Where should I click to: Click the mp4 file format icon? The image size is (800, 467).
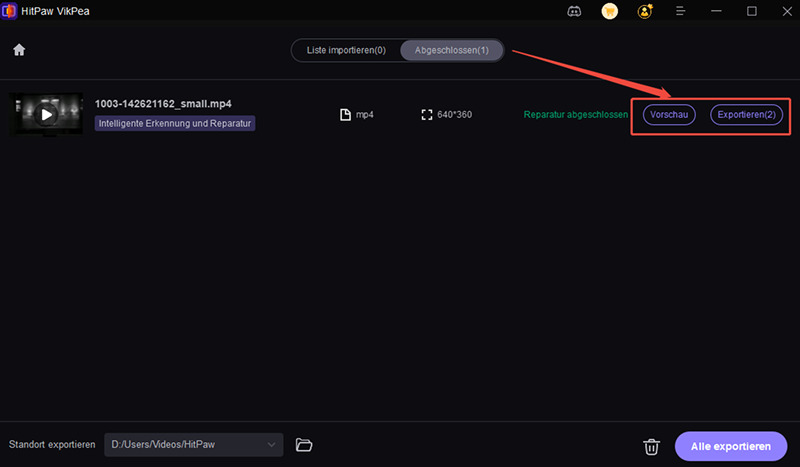pyautogui.click(x=345, y=114)
